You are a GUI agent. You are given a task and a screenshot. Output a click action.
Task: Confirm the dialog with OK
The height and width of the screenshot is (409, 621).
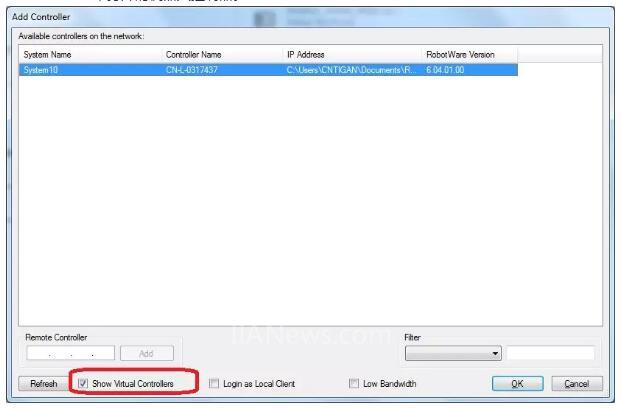pos(517,384)
